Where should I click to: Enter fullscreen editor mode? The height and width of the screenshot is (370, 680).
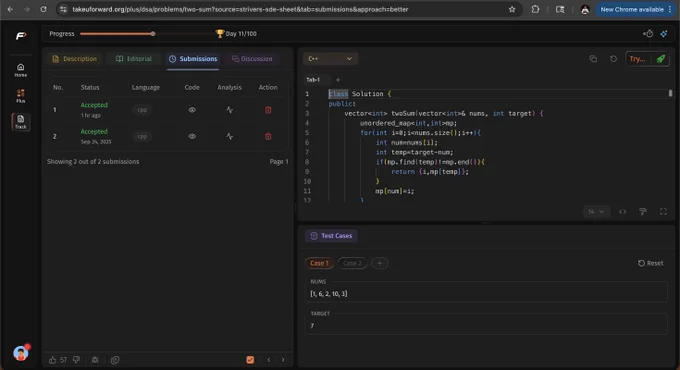[663, 212]
